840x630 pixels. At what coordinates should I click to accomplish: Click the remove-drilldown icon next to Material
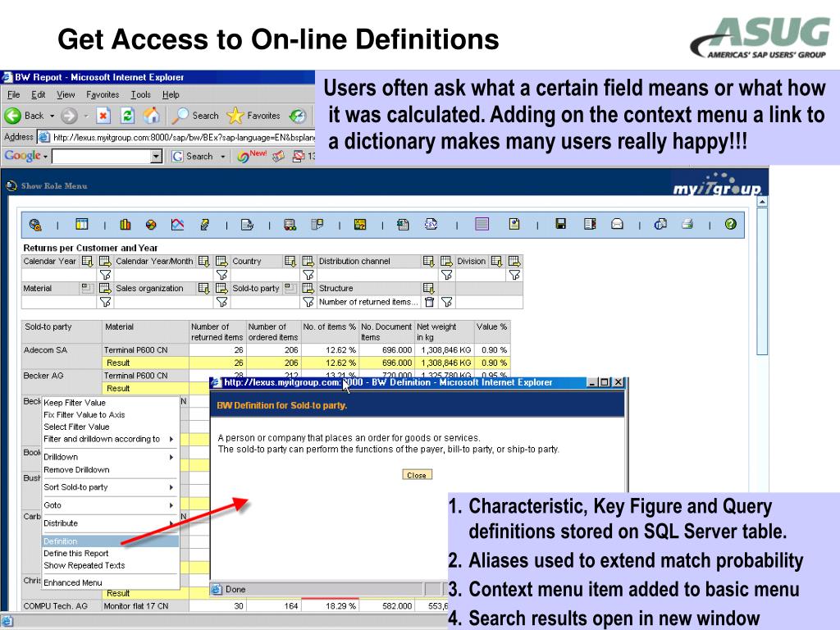[86, 288]
